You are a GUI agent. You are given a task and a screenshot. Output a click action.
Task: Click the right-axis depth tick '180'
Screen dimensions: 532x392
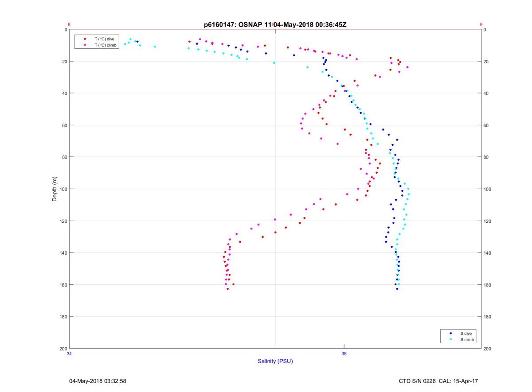[x=488, y=317]
